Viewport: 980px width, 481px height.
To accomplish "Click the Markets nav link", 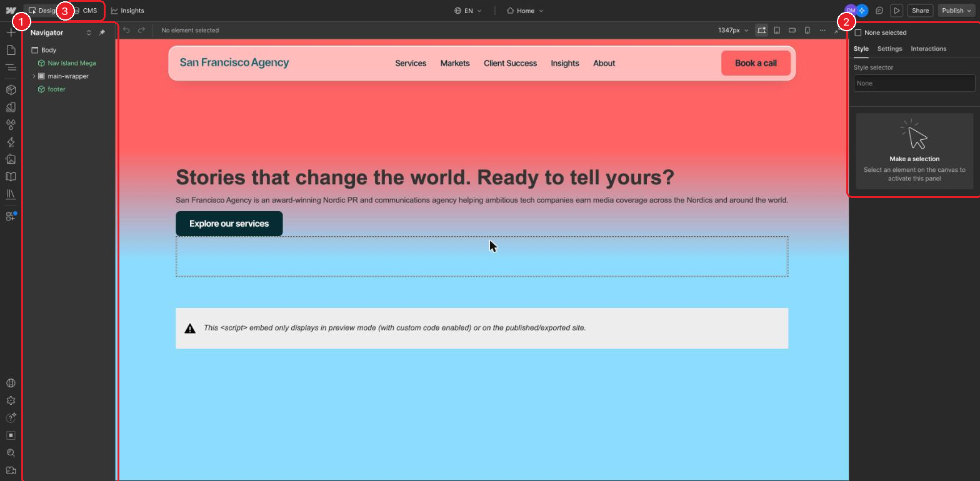I will 455,63.
